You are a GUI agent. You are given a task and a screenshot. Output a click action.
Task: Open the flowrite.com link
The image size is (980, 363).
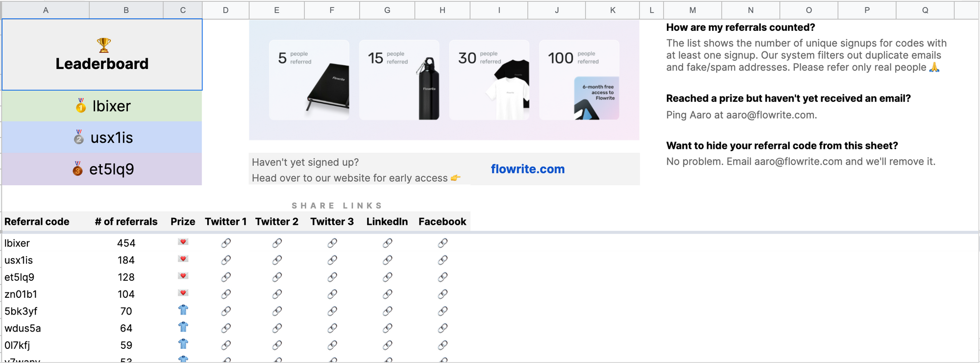click(528, 169)
